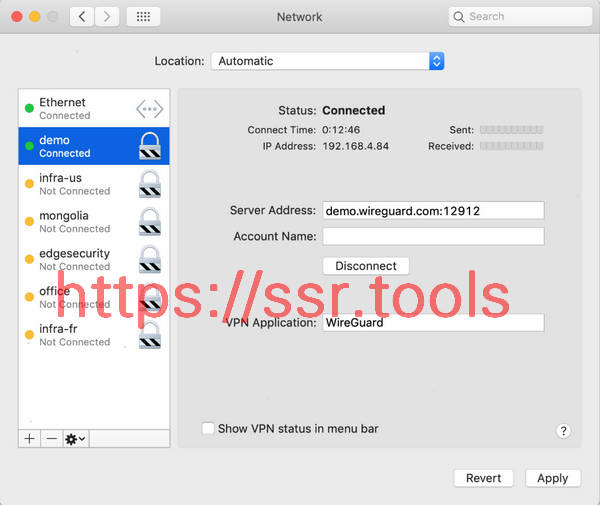Enable Show VPN status in menu bar

click(x=208, y=428)
